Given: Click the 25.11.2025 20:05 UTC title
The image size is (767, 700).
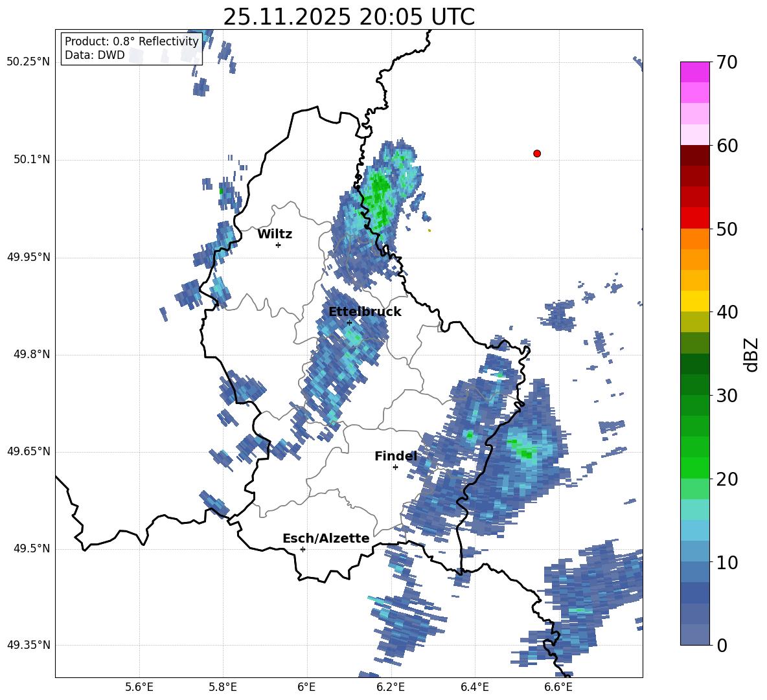Looking at the screenshot, I should [x=349, y=17].
